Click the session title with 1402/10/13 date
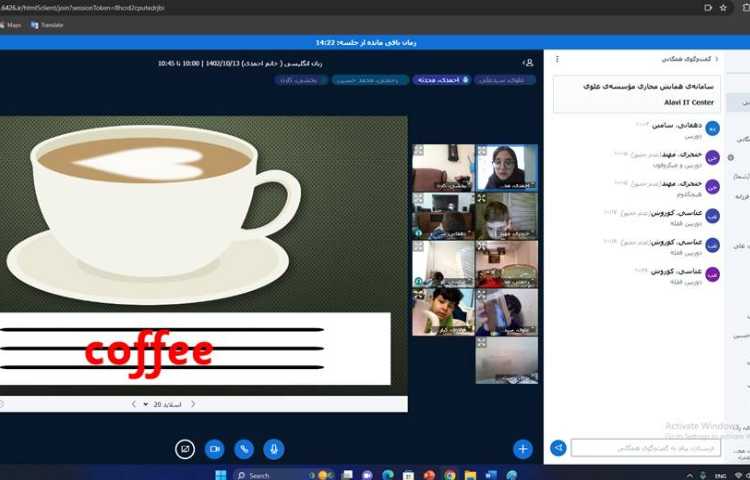The width and height of the screenshot is (750, 480). (x=240, y=63)
